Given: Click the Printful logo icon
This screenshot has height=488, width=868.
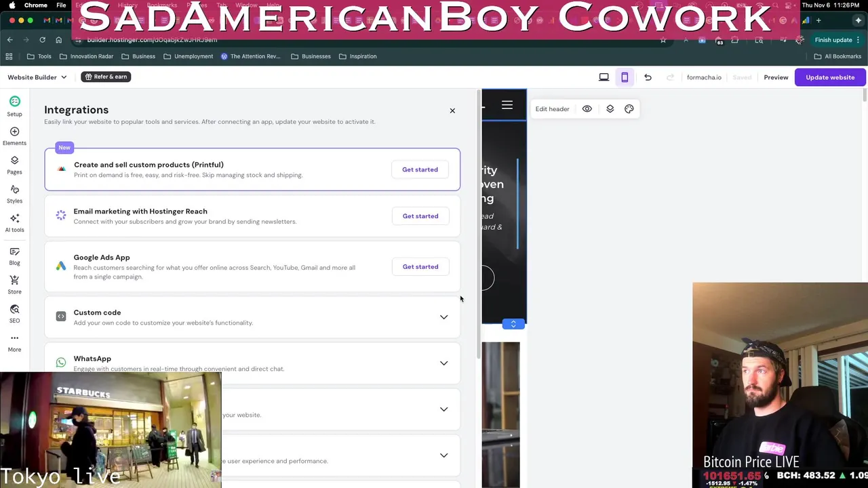Looking at the screenshot, I should 62,169.
